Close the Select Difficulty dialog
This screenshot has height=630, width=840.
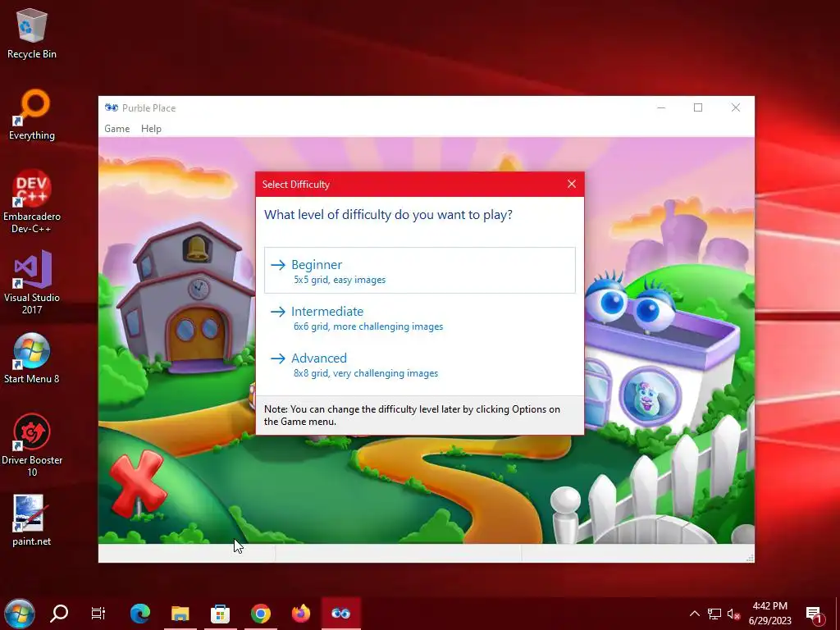click(x=572, y=185)
